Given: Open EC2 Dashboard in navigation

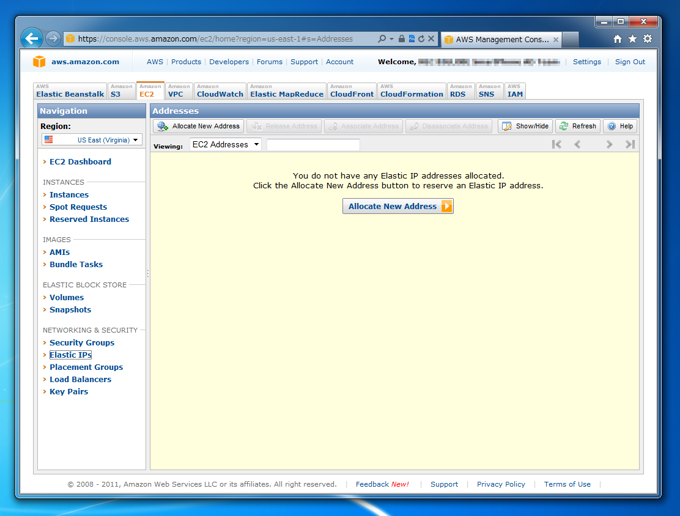Looking at the screenshot, I should click(80, 162).
